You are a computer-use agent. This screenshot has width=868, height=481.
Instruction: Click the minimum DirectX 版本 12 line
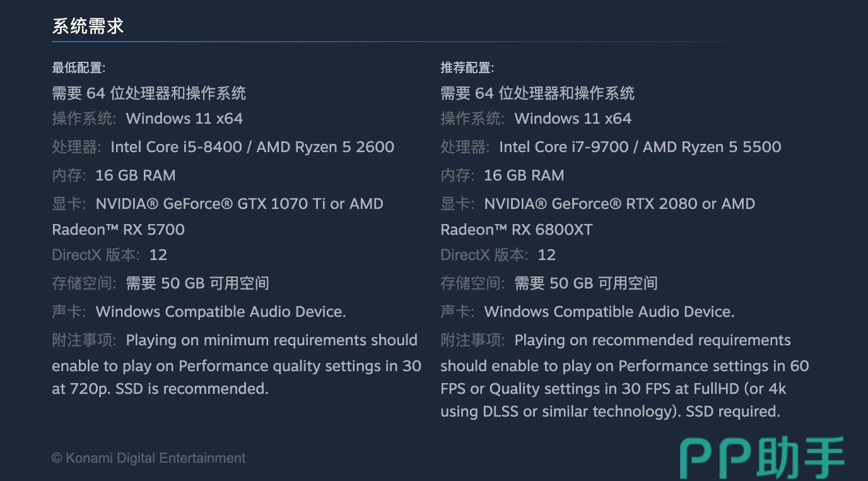pyautogui.click(x=109, y=255)
